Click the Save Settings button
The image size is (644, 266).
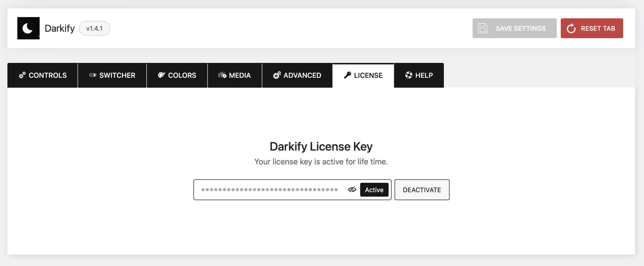coord(514,28)
